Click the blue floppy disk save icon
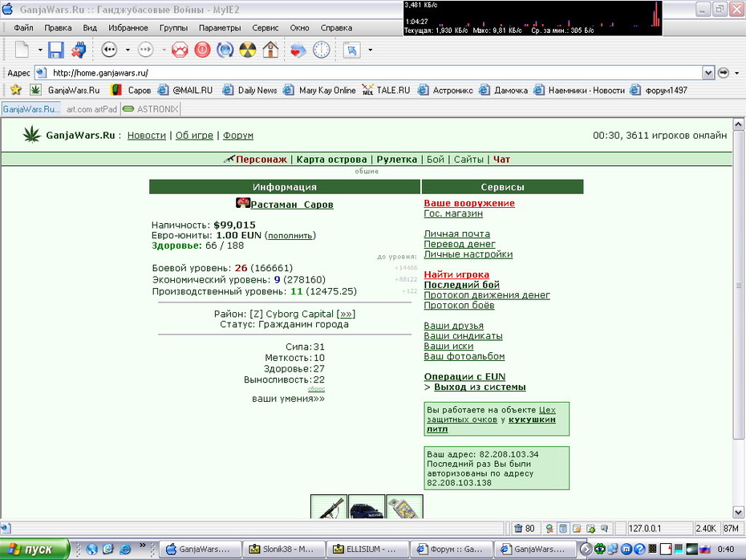746x560 pixels. [x=55, y=50]
